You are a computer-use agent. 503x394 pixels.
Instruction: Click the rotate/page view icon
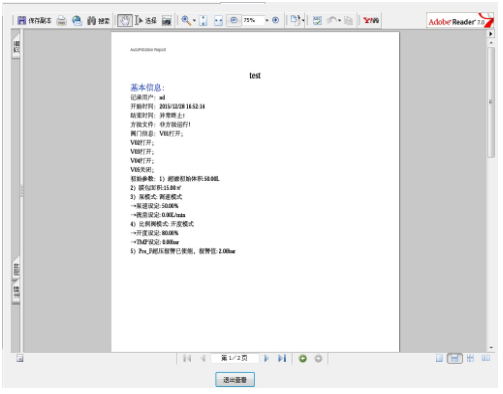295,20
